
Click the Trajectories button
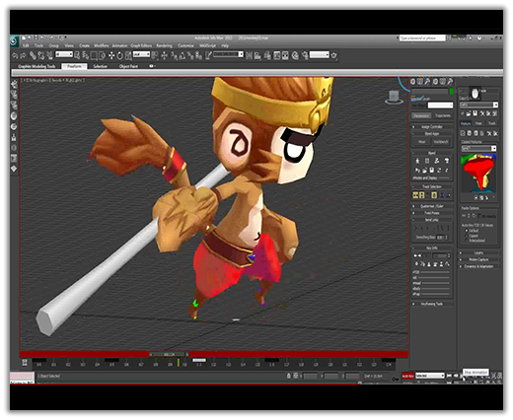click(x=443, y=115)
